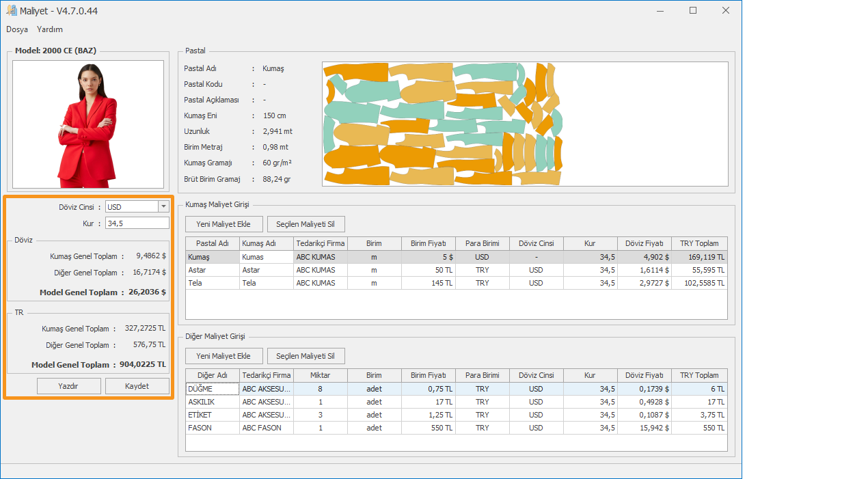This screenshot has width=868, height=479.
Task: Select the ETİKET row in other costs
Action: [212, 415]
